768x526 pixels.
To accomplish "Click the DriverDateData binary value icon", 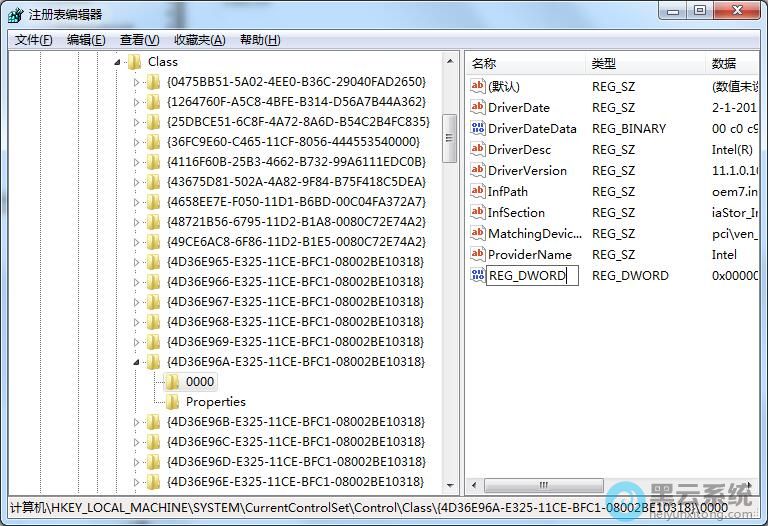I will 477,129.
